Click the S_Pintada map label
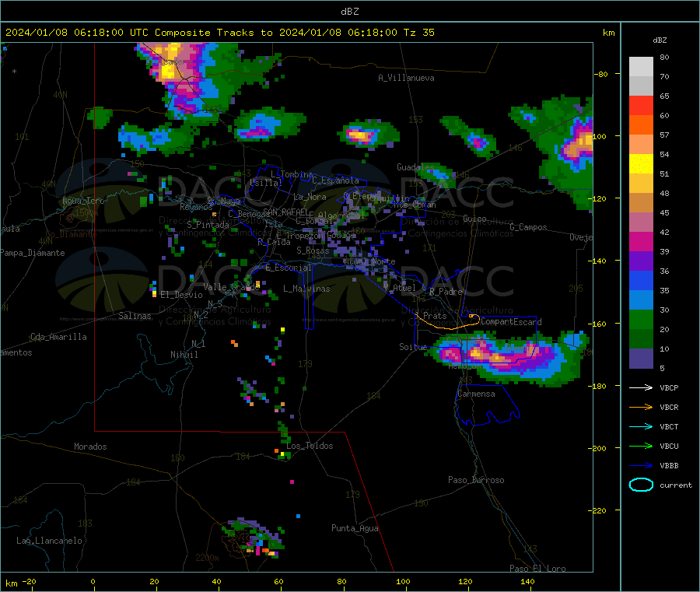700x592 pixels. pos(208,225)
